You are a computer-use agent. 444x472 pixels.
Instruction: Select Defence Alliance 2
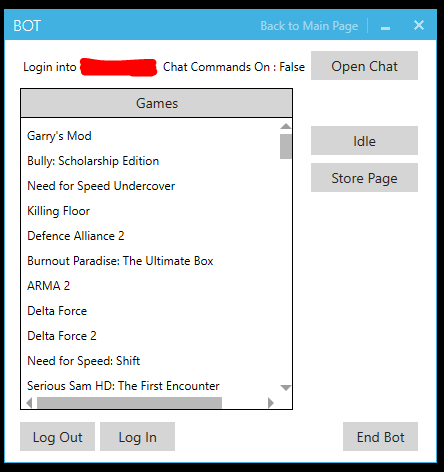(x=76, y=236)
